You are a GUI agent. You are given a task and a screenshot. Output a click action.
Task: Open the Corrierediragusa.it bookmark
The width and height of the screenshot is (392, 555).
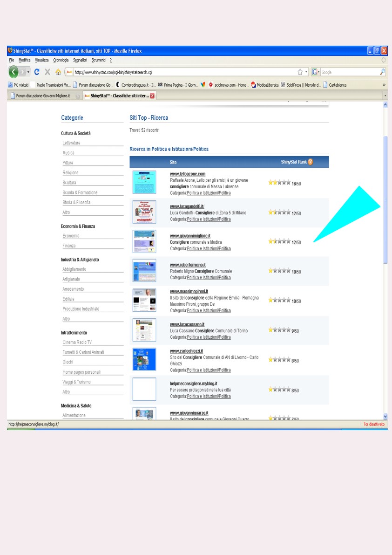tap(136, 85)
